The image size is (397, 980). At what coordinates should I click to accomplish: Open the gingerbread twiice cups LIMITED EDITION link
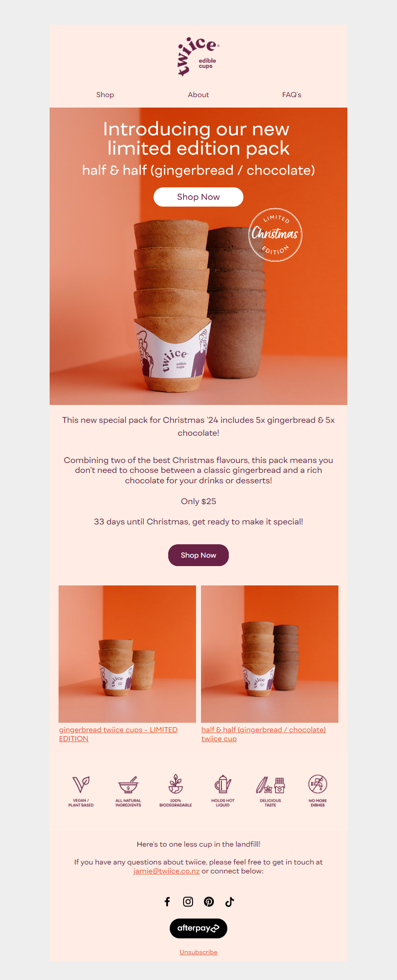(118, 734)
